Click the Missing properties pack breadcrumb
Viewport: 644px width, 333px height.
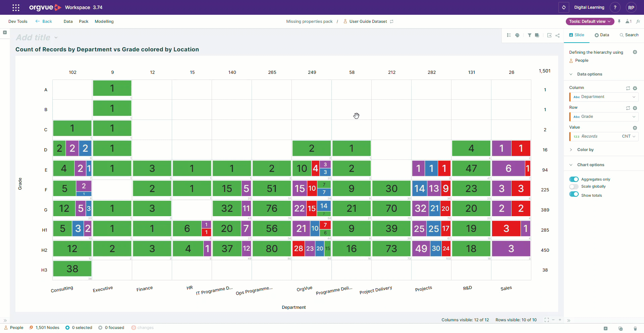(x=309, y=21)
